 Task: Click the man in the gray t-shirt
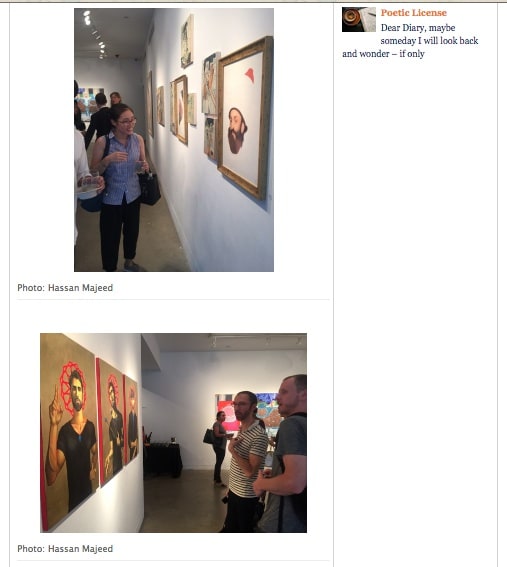[x=286, y=456]
